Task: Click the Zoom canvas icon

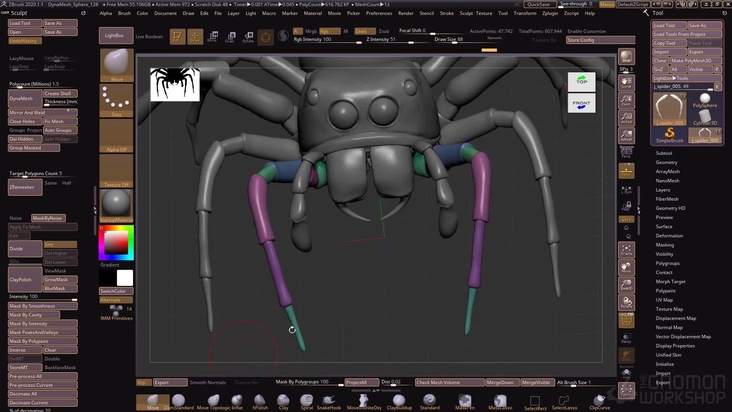Action: point(626,100)
